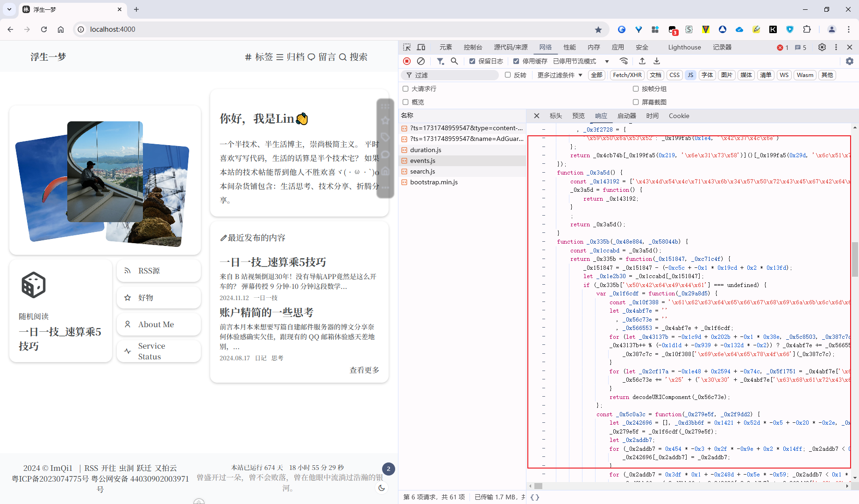
Task: Click view more posts link
Action: pyautogui.click(x=364, y=370)
